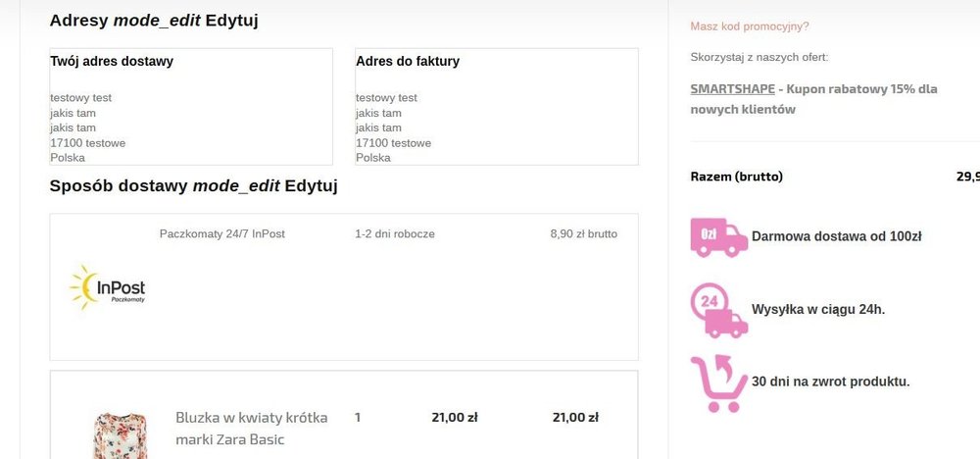This screenshot has width=980, height=459.
Task: Apply the SMARTSHAPE coupon code
Action: [732, 89]
